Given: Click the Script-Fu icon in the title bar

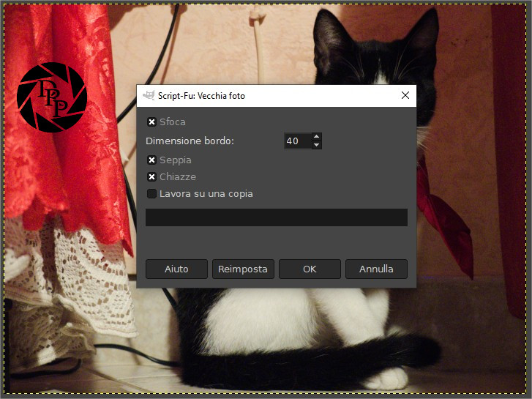Looking at the screenshot, I should 149,96.
